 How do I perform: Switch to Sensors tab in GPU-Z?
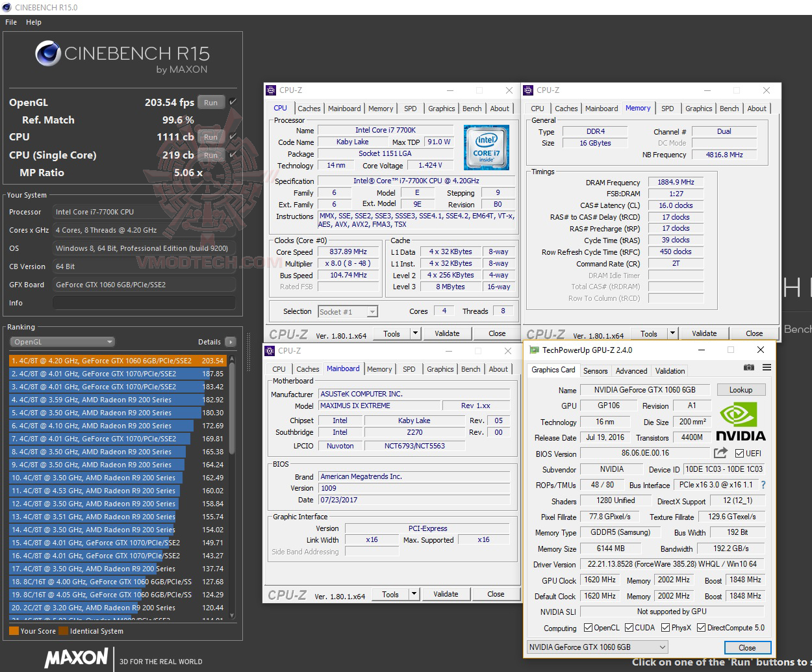point(596,371)
